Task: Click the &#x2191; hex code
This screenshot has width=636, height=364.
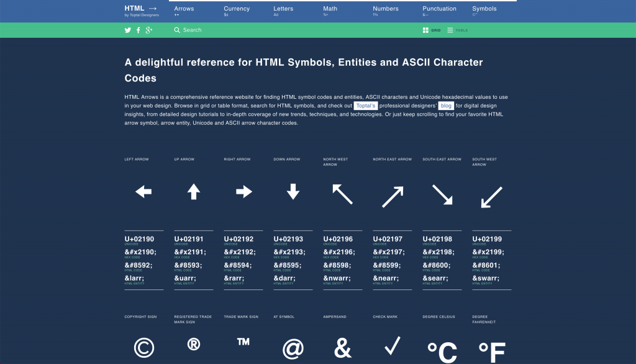Action: (190, 252)
